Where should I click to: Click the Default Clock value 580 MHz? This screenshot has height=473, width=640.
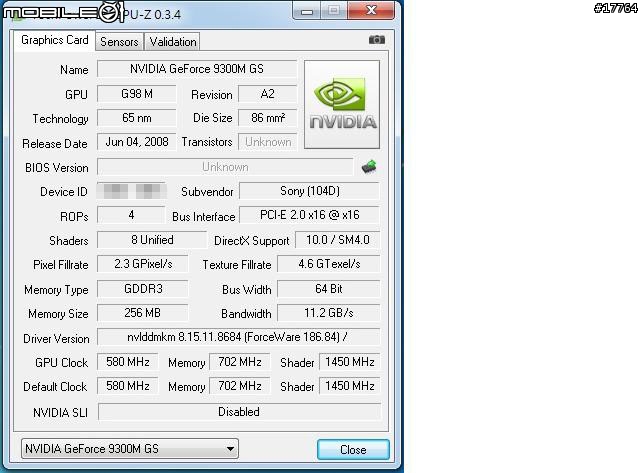point(127,386)
